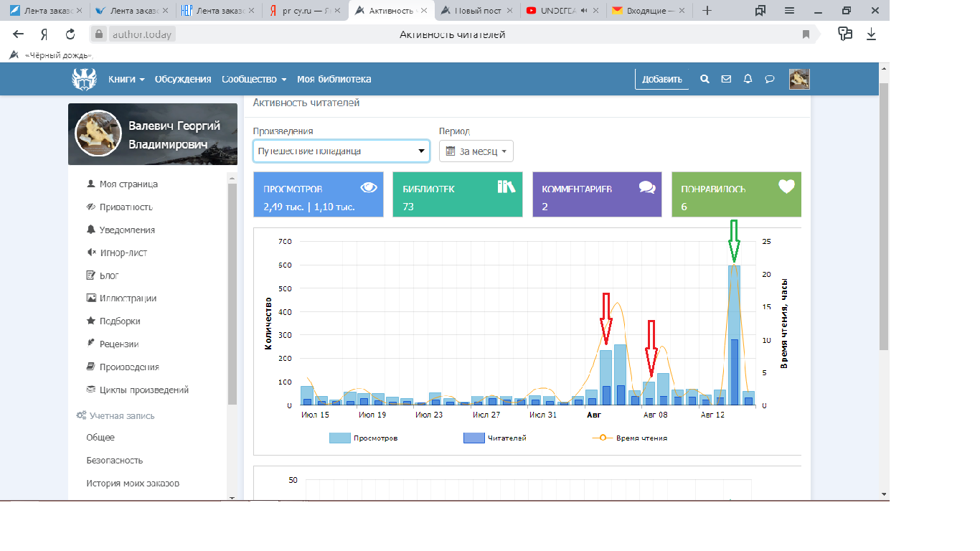This screenshot has height=551, width=980.
Task: Click the author.today eagle logo
Action: (x=84, y=79)
